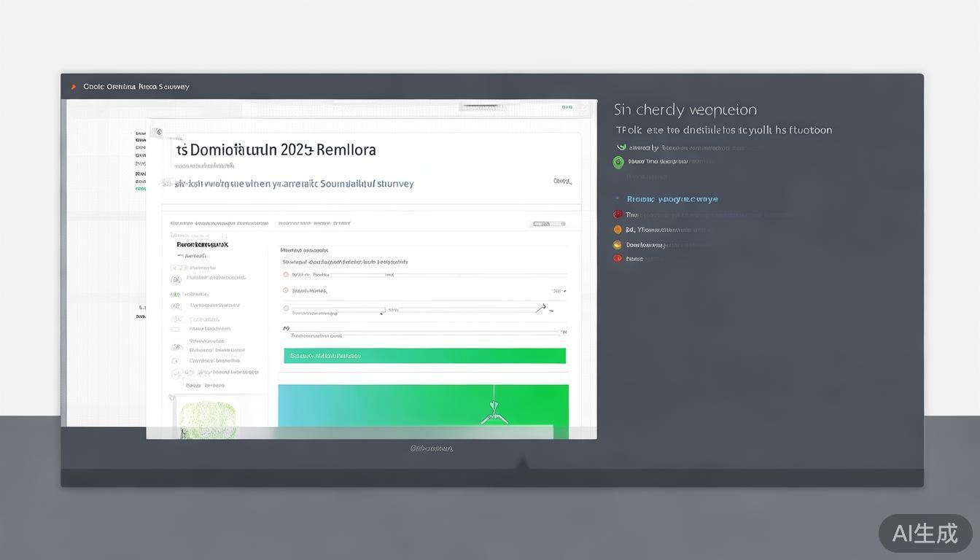Image resolution: width=980 pixels, height=560 pixels.
Task: Expand the bold sidebar section heading
Action: (x=202, y=245)
